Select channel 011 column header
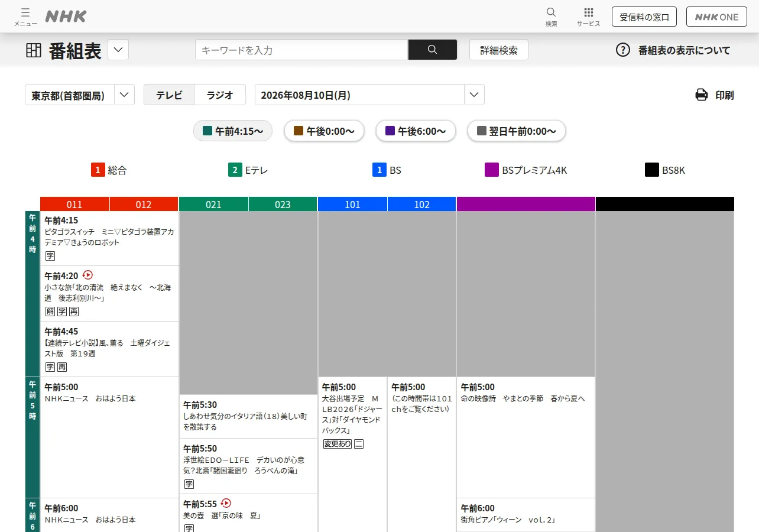Image resolution: width=759 pixels, height=532 pixels. (x=74, y=204)
